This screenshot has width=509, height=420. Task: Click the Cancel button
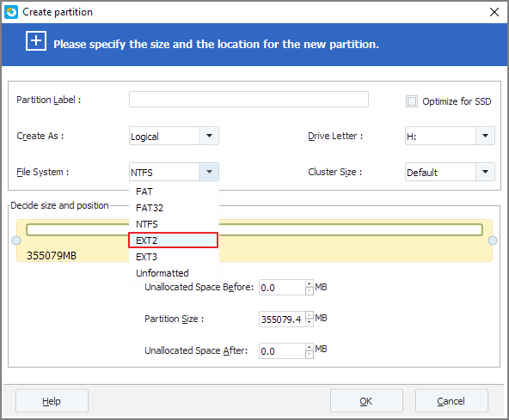click(x=451, y=401)
